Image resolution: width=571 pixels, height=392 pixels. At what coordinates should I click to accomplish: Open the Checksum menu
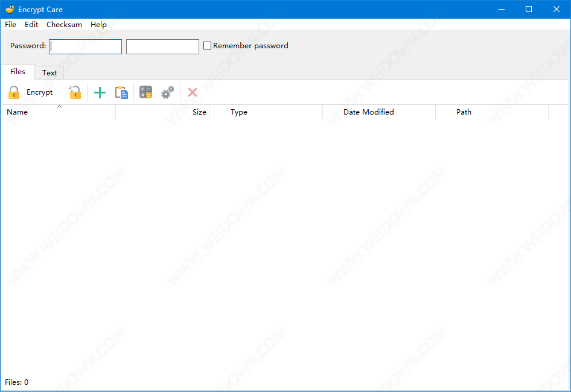point(64,24)
